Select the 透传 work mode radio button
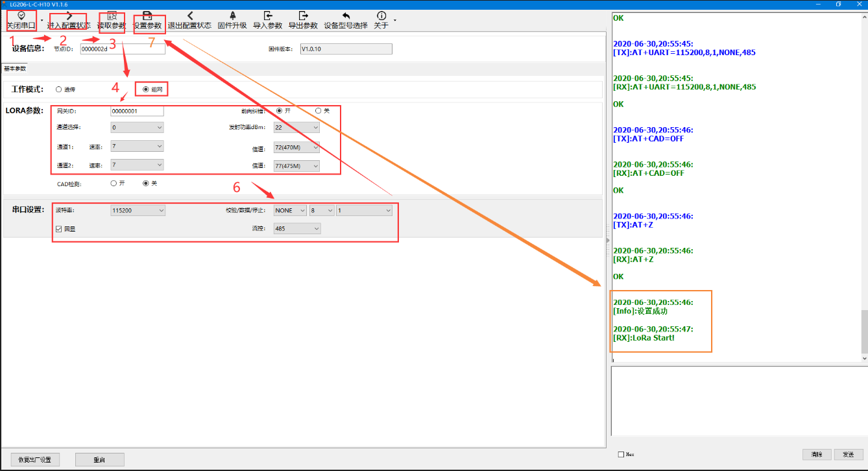868x471 pixels. [x=59, y=90]
